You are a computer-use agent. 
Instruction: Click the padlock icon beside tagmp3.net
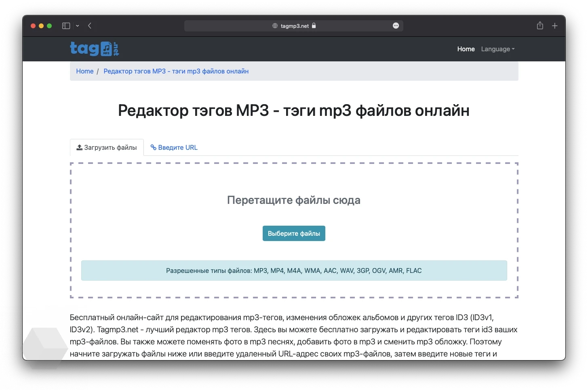click(x=314, y=25)
